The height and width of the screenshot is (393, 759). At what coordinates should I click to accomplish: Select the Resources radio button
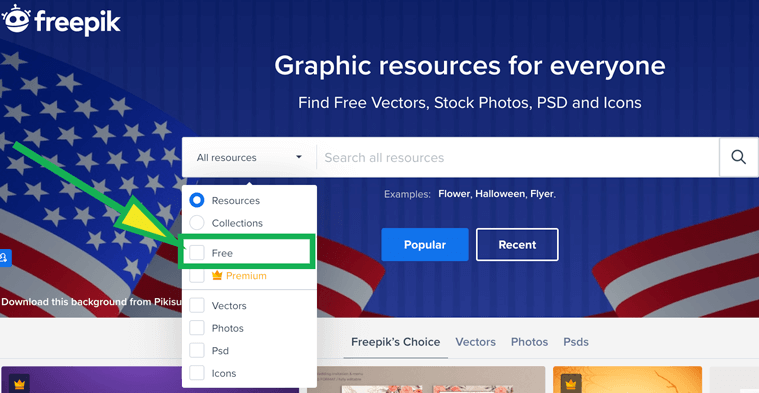point(197,200)
